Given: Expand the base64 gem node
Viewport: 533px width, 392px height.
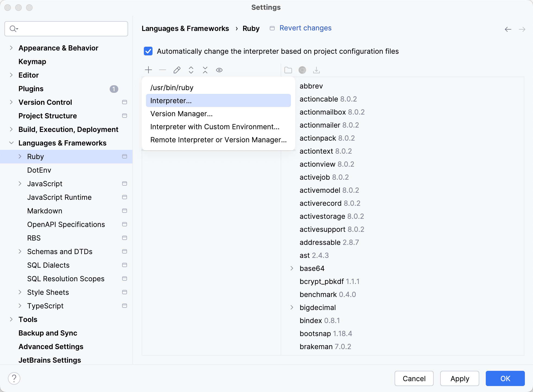Looking at the screenshot, I should [x=292, y=268].
